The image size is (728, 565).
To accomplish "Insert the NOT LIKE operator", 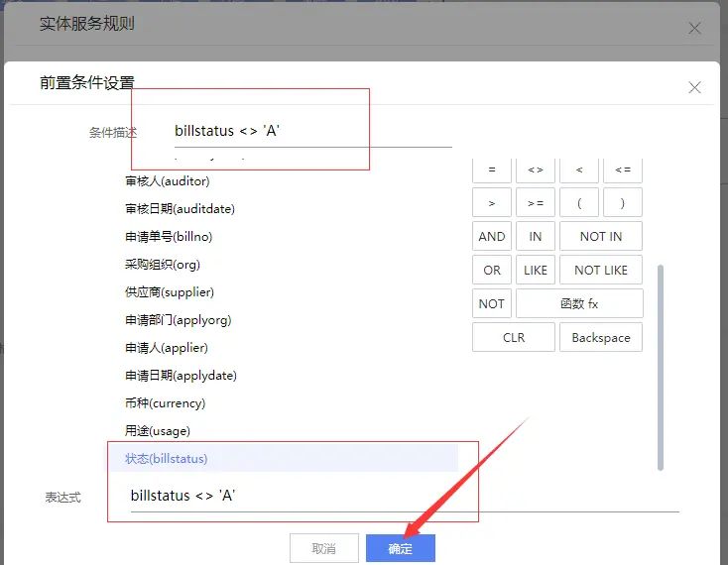I will 601,270.
